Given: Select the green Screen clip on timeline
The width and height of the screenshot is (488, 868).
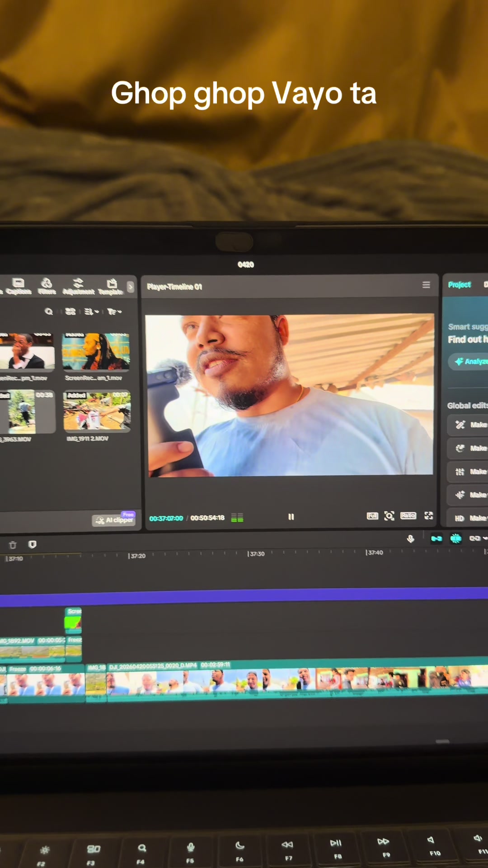Looking at the screenshot, I should [73, 620].
